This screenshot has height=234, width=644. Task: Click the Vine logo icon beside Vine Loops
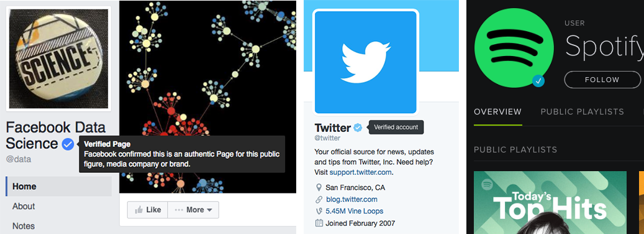[x=319, y=212]
